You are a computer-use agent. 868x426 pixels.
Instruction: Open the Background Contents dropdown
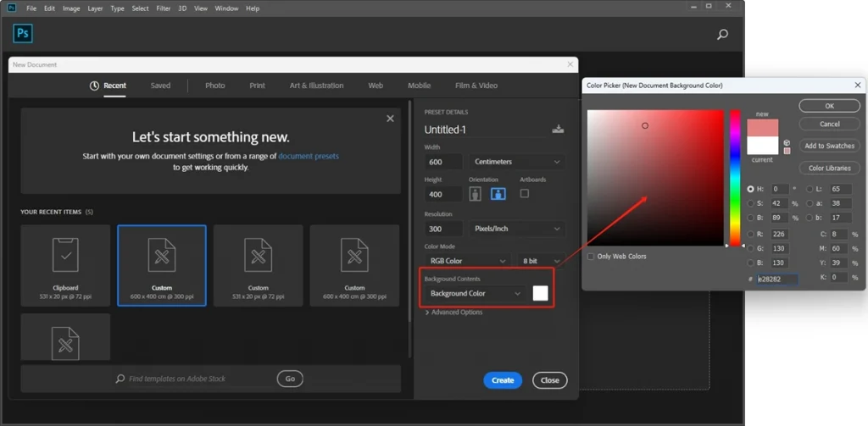click(x=474, y=294)
